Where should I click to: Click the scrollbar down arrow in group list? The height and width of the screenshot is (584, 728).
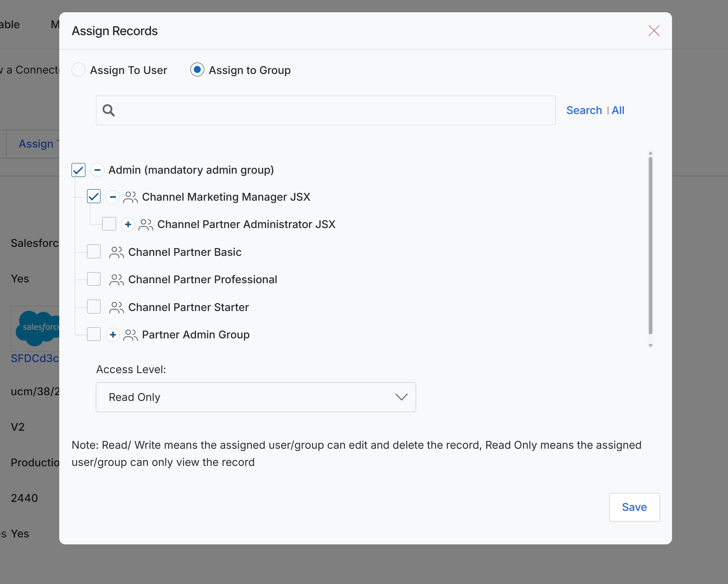coord(650,346)
